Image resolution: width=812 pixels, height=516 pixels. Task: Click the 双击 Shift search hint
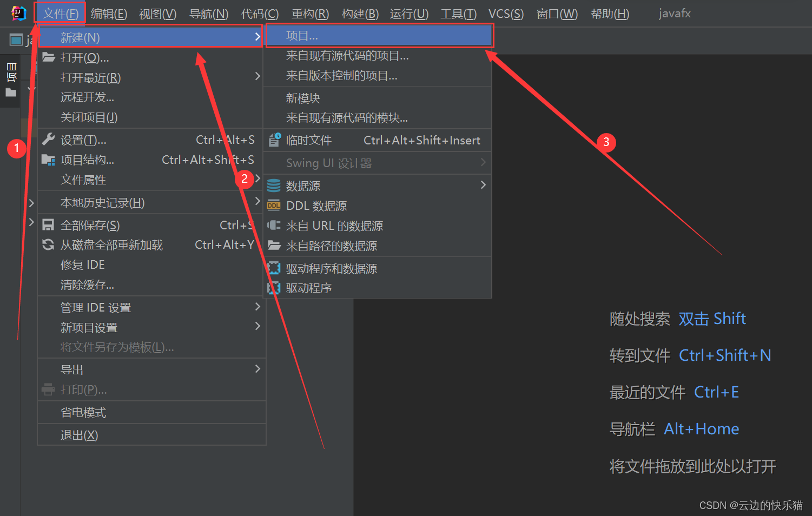click(712, 319)
